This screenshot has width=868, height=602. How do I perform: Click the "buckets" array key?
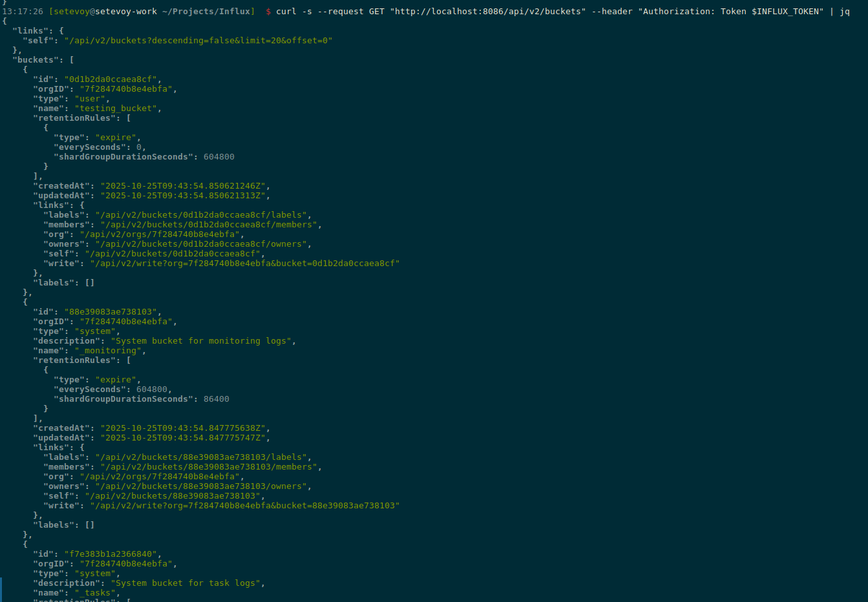point(36,60)
